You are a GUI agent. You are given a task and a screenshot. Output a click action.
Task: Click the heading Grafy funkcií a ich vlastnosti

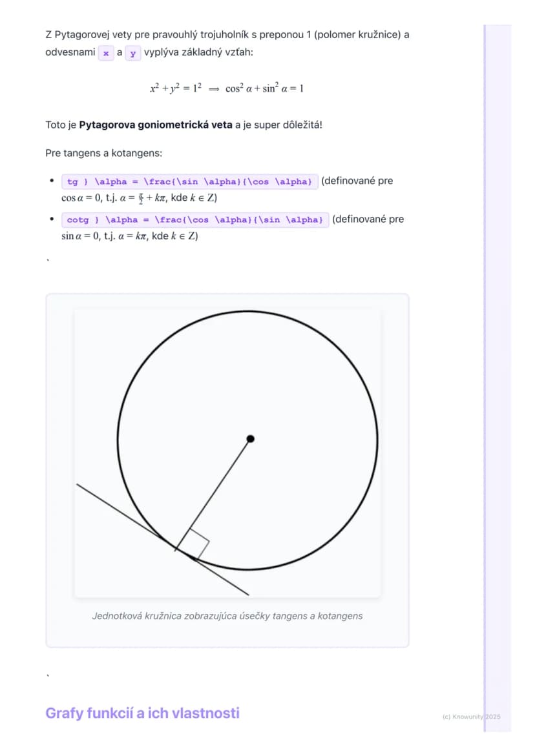click(x=142, y=713)
